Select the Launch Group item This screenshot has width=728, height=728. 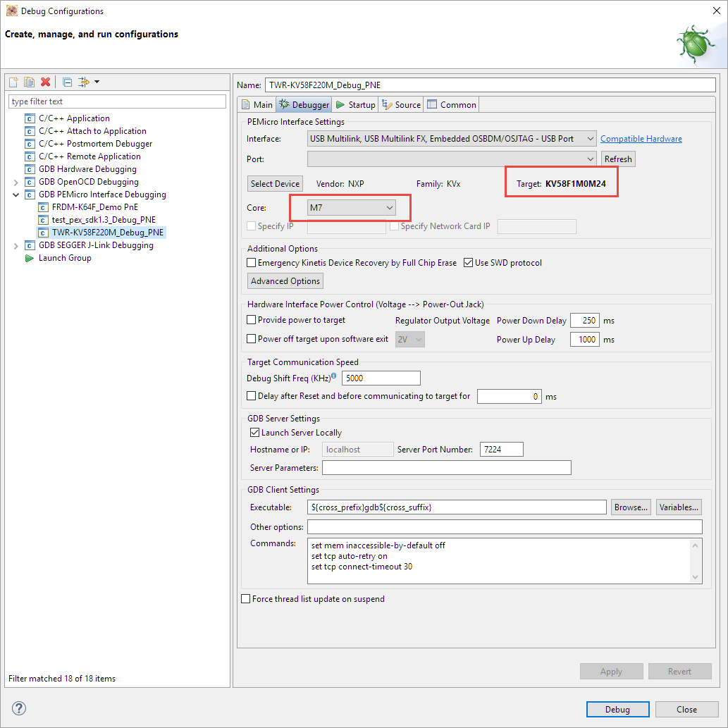(x=64, y=258)
